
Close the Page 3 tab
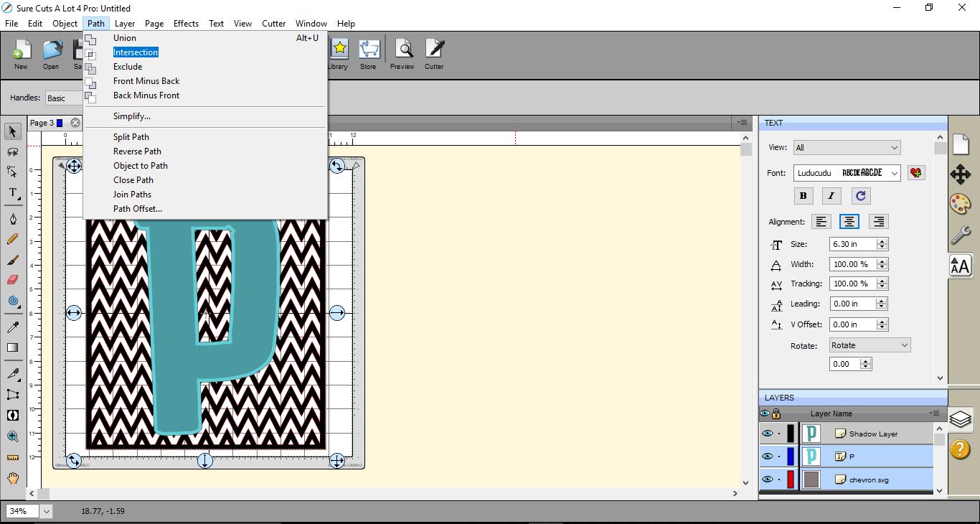click(x=75, y=123)
